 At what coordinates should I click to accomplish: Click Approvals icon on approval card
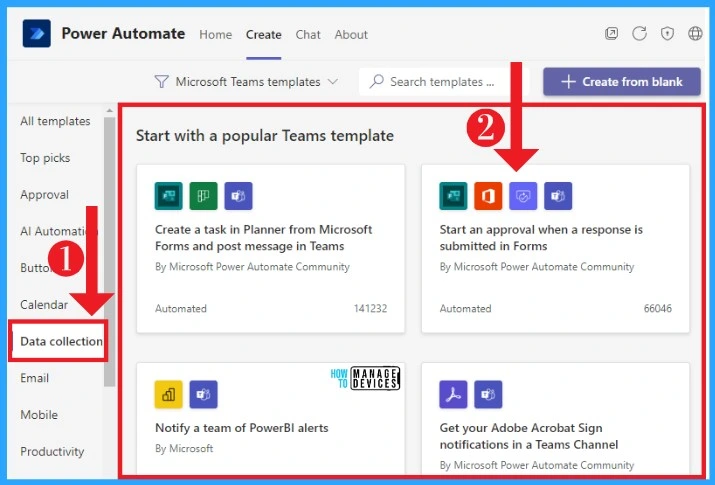click(x=523, y=196)
